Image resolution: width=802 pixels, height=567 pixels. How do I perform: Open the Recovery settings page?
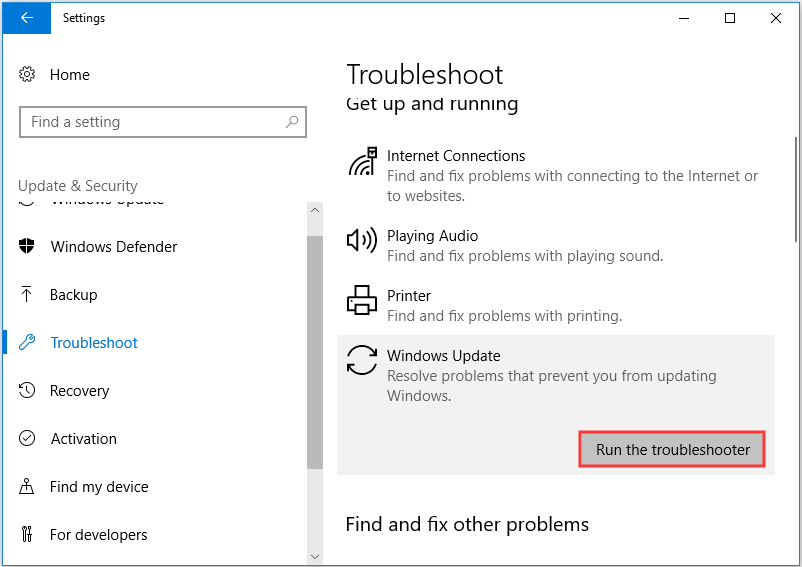click(79, 391)
